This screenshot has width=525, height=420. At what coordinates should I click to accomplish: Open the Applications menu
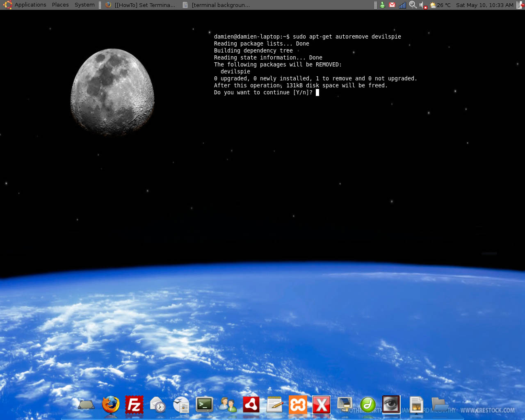click(x=30, y=5)
